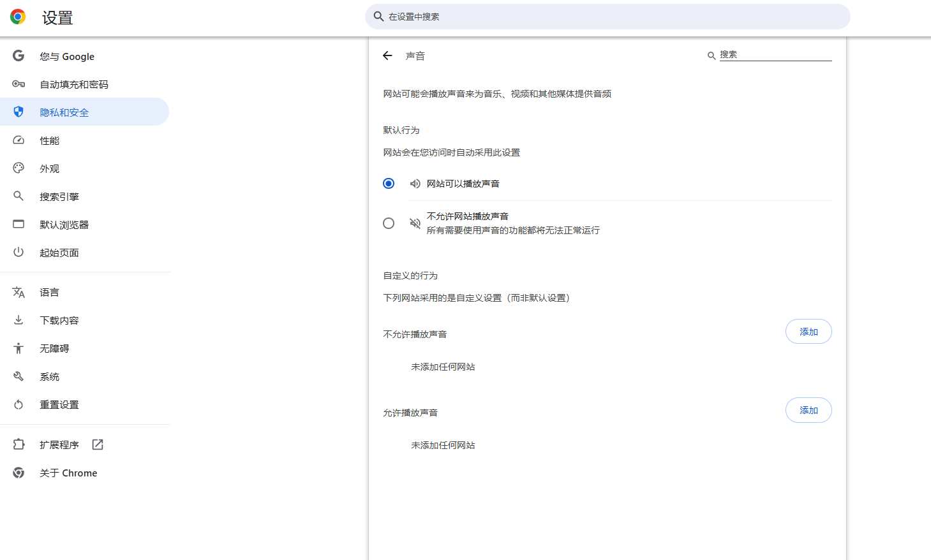Click the 搜索 field in the 声音 header
This screenshot has width=931, height=560.
coord(775,55)
